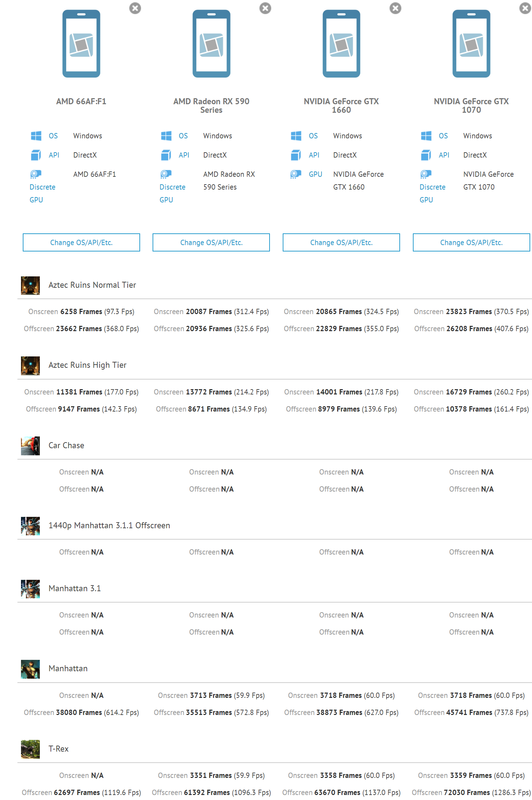Click Change OS/API/Etc. for RX 590
The width and height of the screenshot is (532, 800).
pos(211,243)
